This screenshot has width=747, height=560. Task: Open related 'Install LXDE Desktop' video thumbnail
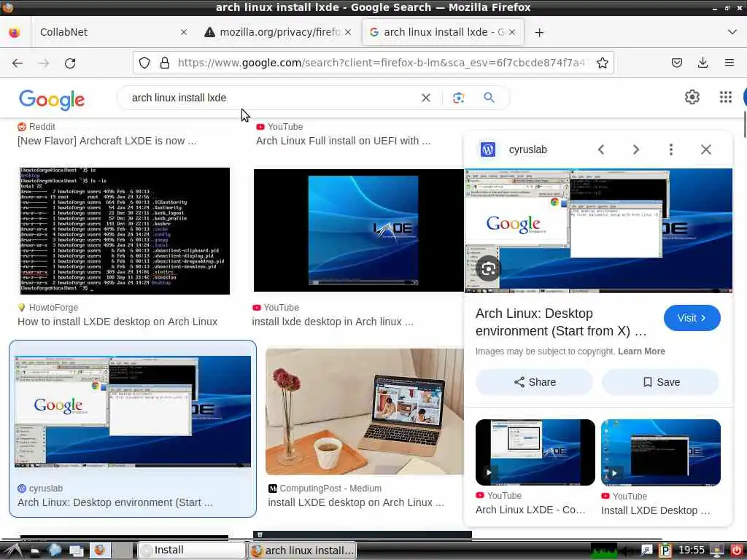(660, 452)
